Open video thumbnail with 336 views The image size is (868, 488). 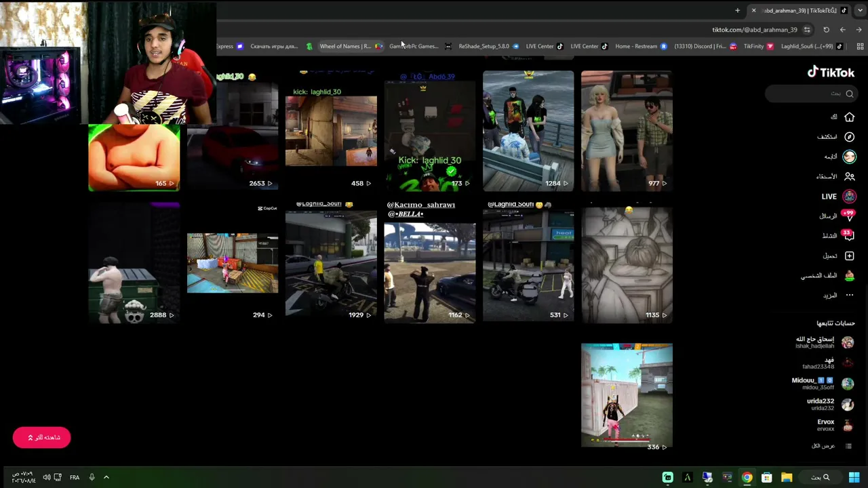tap(627, 395)
